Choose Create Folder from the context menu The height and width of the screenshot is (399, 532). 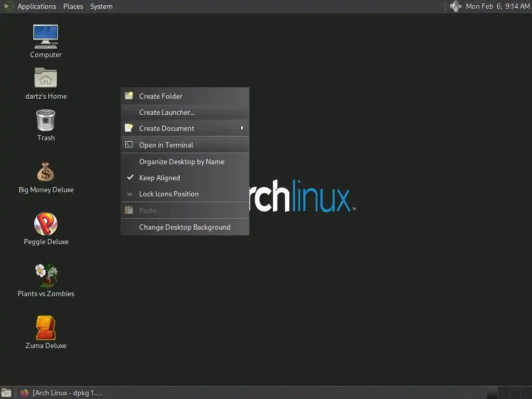pos(185,96)
